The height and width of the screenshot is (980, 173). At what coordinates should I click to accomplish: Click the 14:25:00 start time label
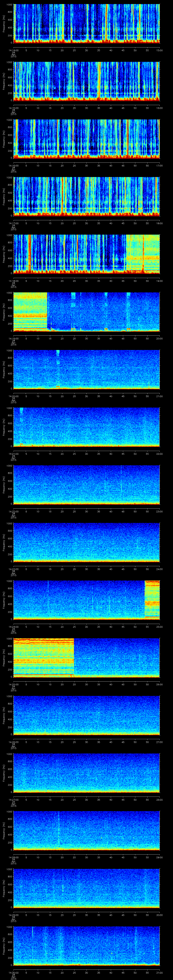pos(13,684)
